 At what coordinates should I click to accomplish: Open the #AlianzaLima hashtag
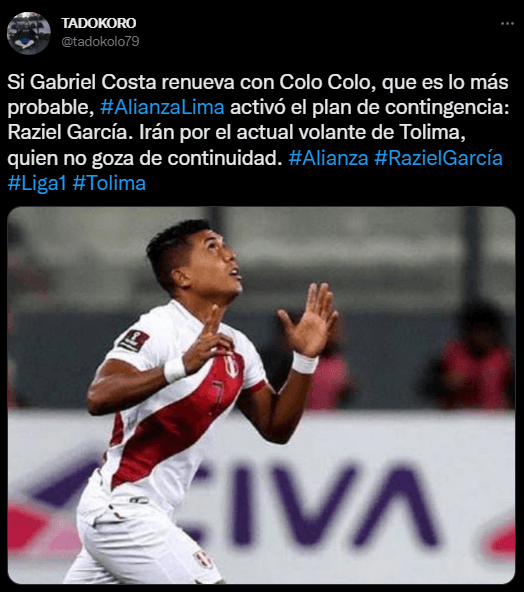[x=162, y=107]
